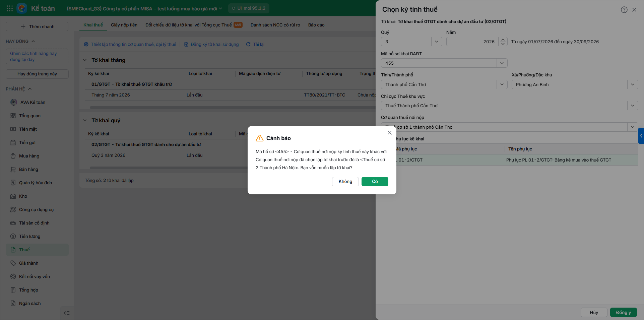The width and height of the screenshot is (644, 320).
Task: Open Tiền mặt from the sidebar
Action: [x=28, y=129]
